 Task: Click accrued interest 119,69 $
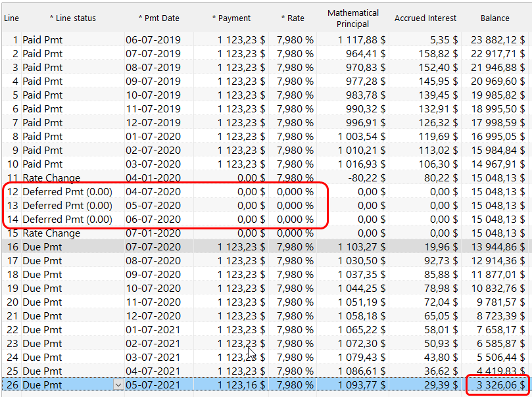click(438, 137)
